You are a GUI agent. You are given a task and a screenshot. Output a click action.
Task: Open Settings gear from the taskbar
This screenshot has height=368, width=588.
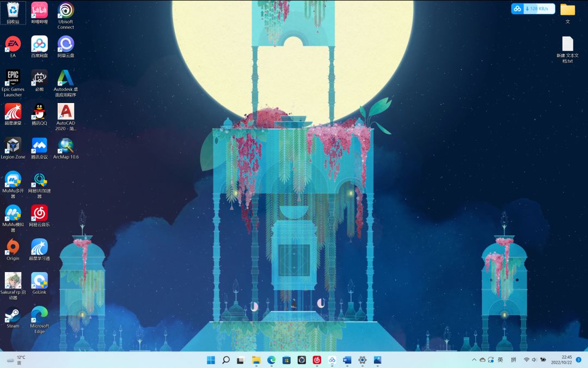(362, 360)
